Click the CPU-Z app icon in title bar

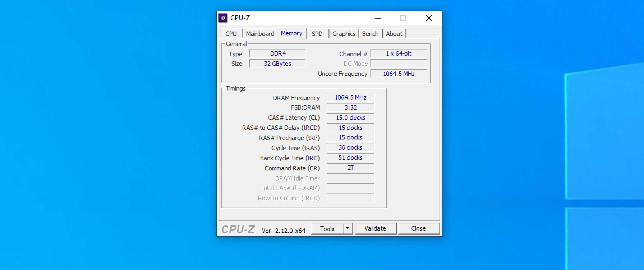[223, 18]
